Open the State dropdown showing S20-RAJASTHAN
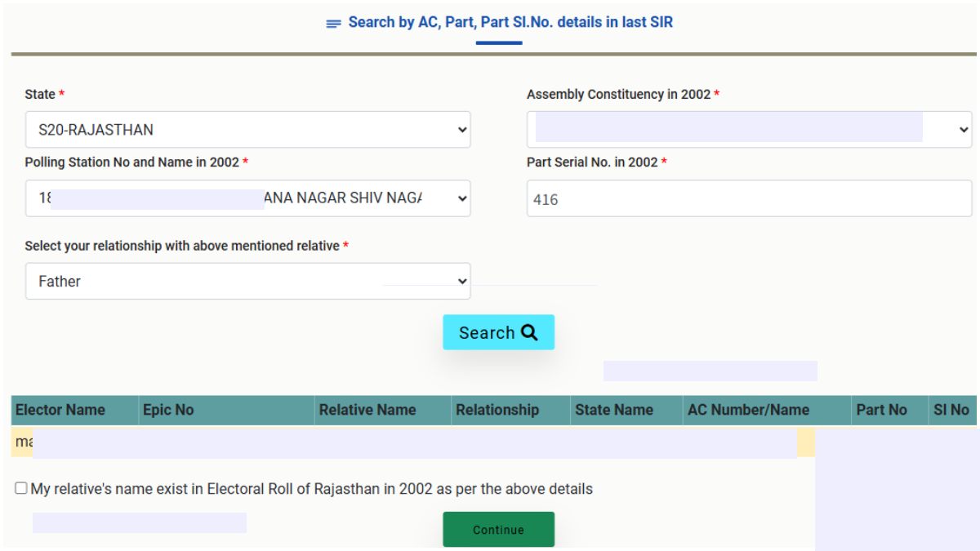 (x=247, y=129)
